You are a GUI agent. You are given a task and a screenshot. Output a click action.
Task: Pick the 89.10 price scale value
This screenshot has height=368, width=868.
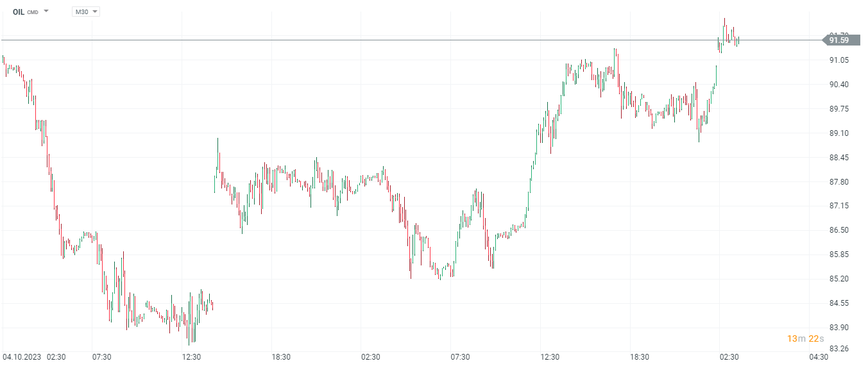[x=838, y=133]
